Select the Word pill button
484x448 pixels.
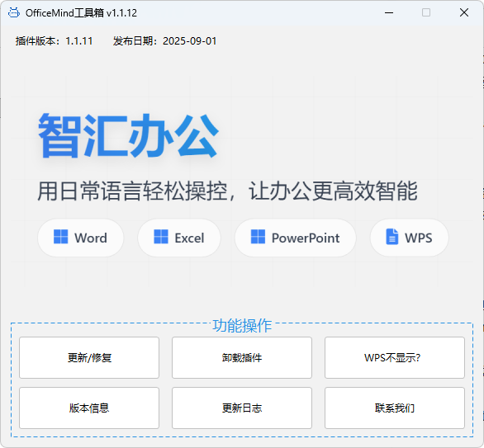pos(81,238)
